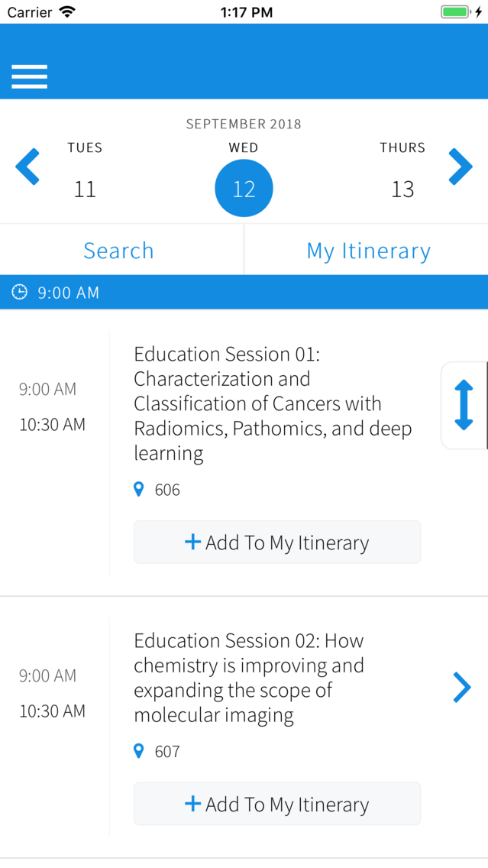
Task: Go to next days with right arrow
Action: [x=461, y=166]
